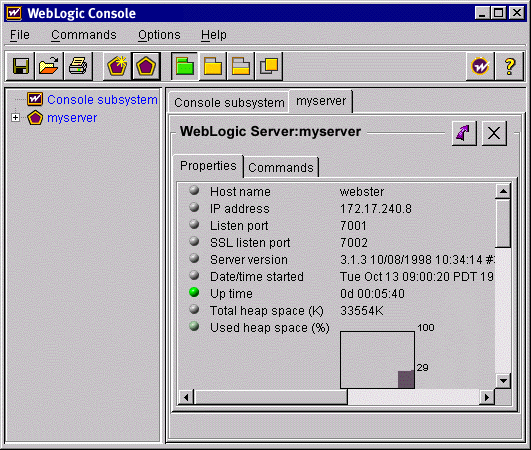Image resolution: width=531 pixels, height=450 pixels.
Task: Click the Server version value 3.1.3
Action: [x=417, y=260]
